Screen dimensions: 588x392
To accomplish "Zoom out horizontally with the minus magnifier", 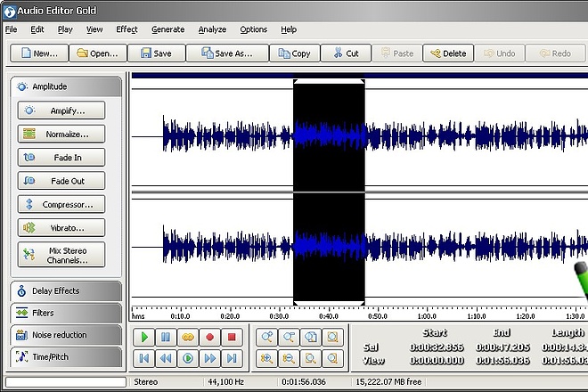I will pyautogui.click(x=289, y=337).
